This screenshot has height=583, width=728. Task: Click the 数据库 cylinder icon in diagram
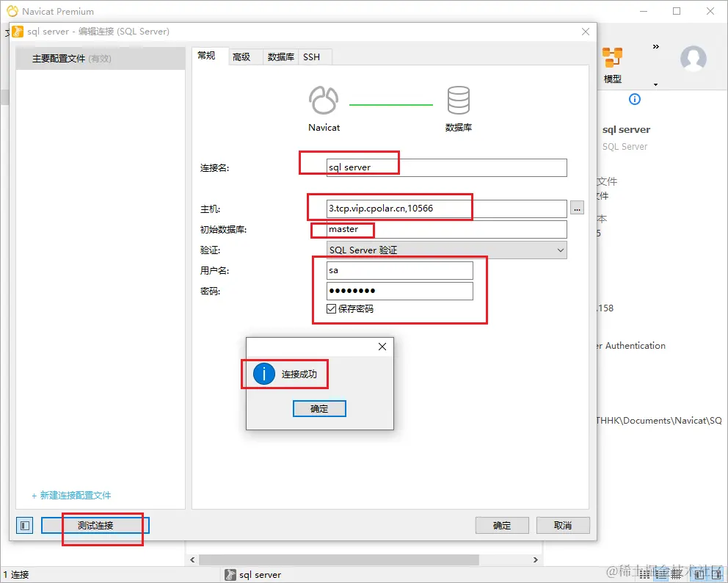click(x=458, y=100)
